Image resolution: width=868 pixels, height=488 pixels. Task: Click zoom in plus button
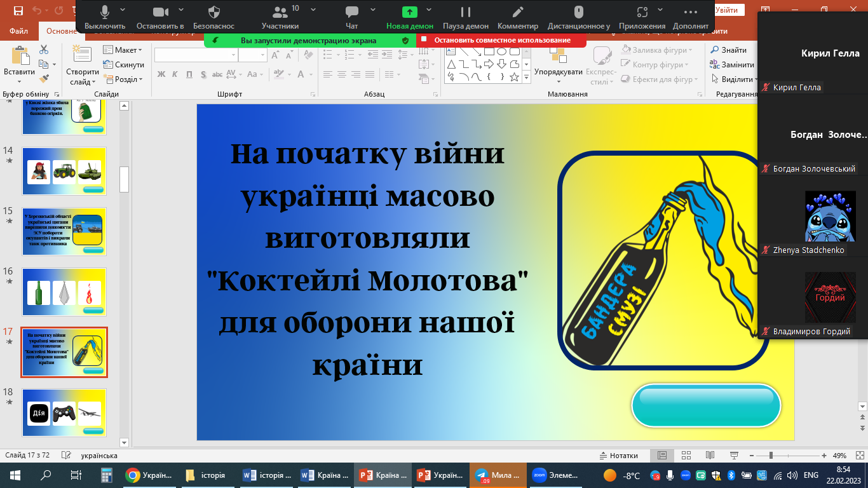point(825,456)
